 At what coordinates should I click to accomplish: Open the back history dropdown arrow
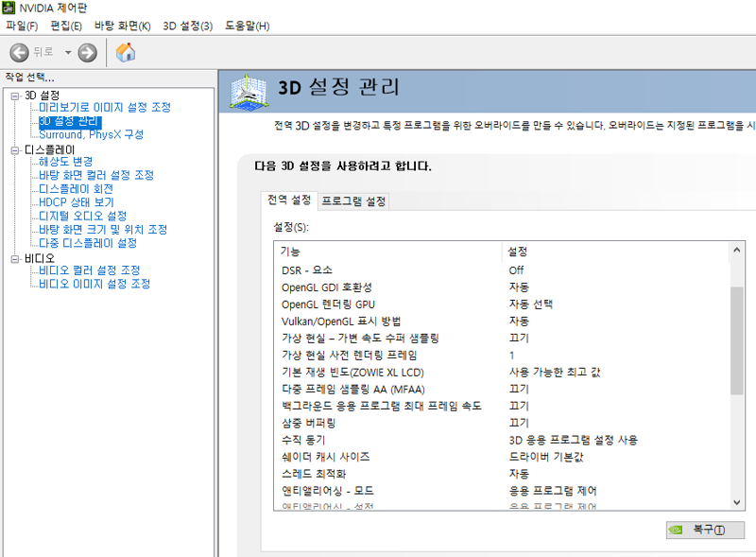click(68, 53)
